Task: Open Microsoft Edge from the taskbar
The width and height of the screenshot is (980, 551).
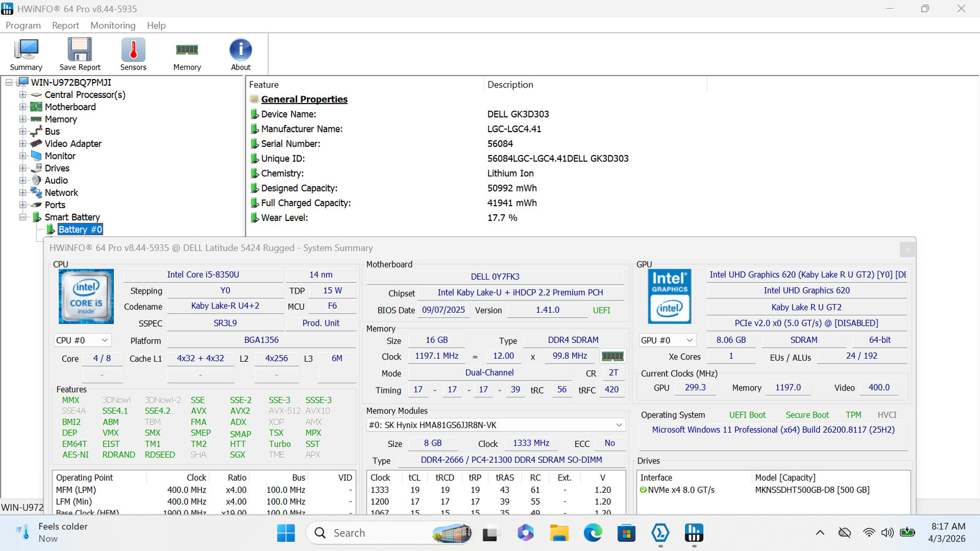Action: tap(592, 533)
